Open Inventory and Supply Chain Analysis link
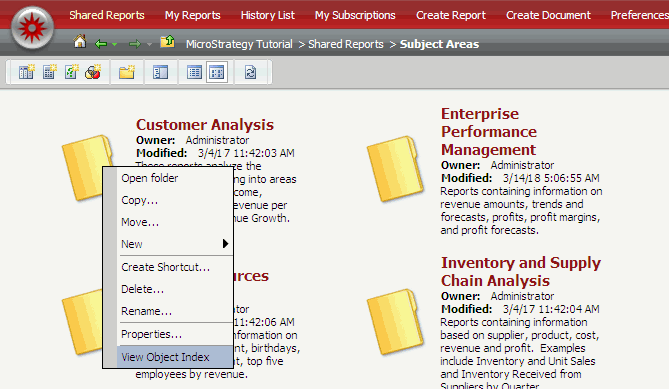Image resolution: width=669 pixels, height=389 pixels. click(521, 272)
